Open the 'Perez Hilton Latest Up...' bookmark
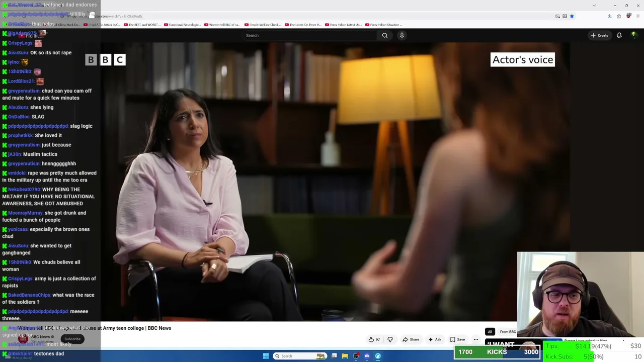This screenshot has height=362, width=644. click(x=343, y=25)
